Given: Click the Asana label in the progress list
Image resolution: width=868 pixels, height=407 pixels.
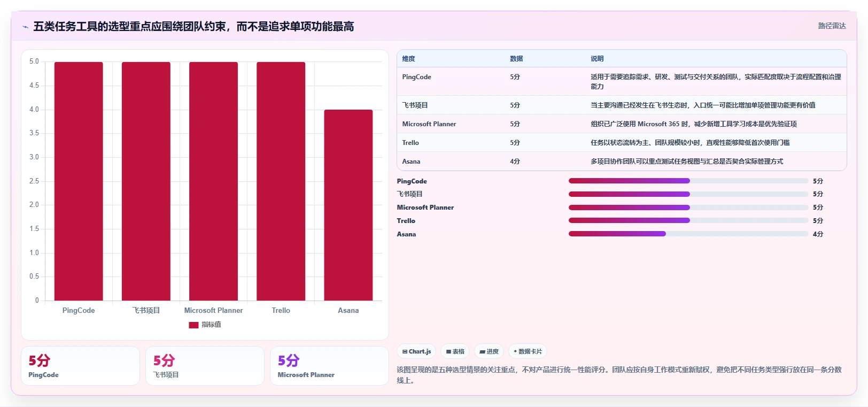Looking at the screenshot, I should point(406,234).
